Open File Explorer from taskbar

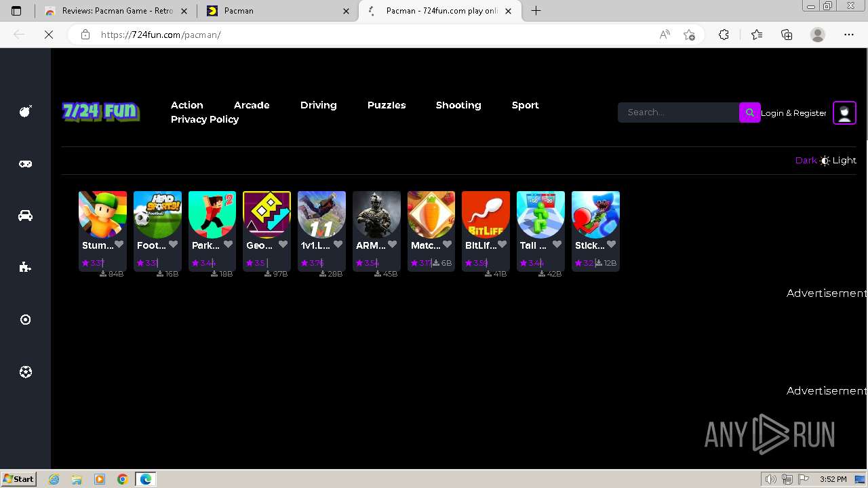tap(77, 479)
